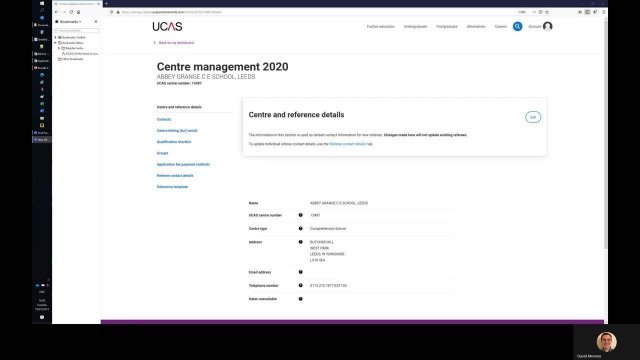This screenshot has width=640, height=360.
Task: Click the blue search icon in UCAS header
Action: [x=517, y=27]
